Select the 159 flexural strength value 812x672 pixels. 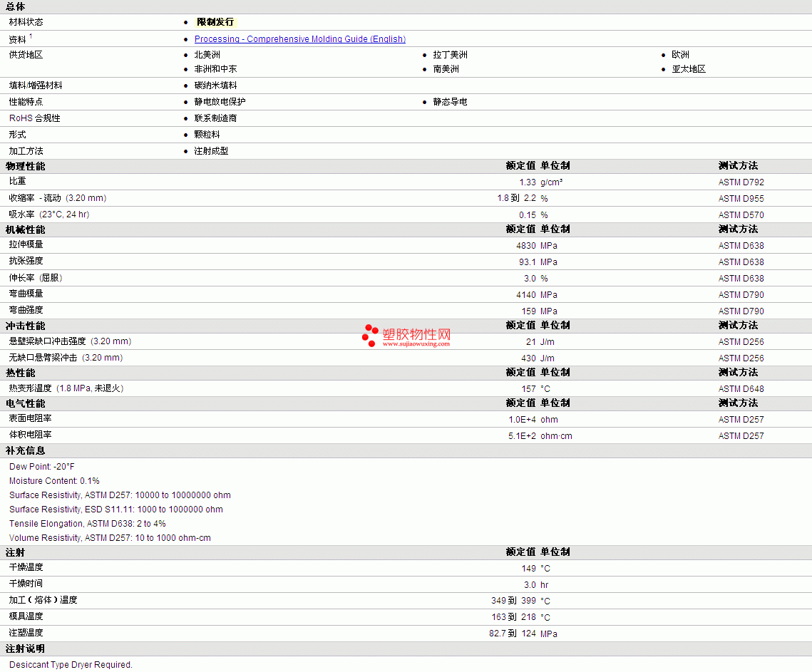pyautogui.click(x=528, y=311)
